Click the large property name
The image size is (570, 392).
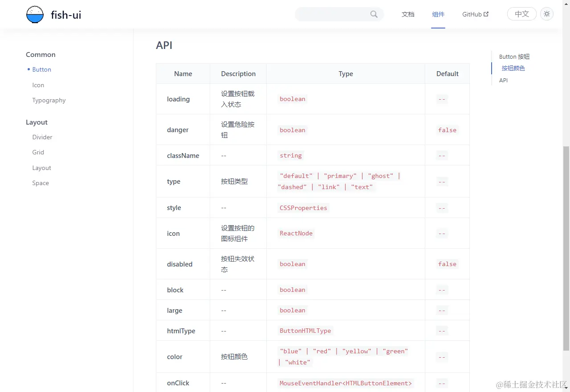[175, 311]
